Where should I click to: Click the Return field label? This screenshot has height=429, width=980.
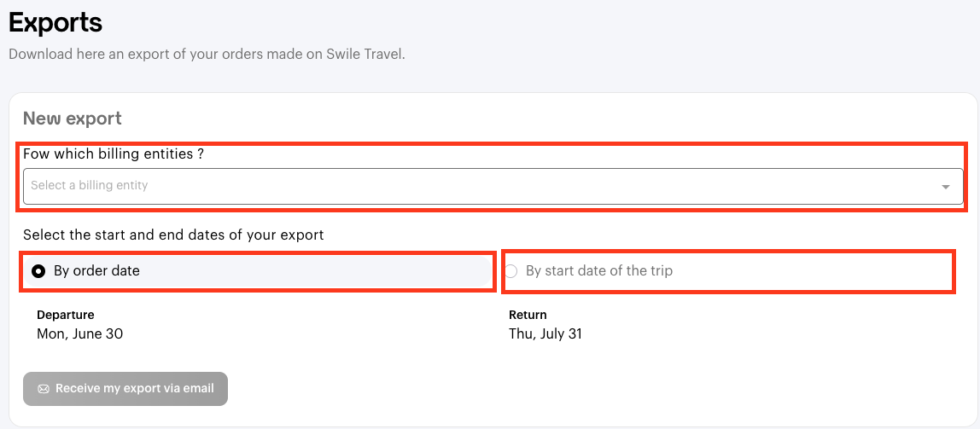click(x=528, y=315)
